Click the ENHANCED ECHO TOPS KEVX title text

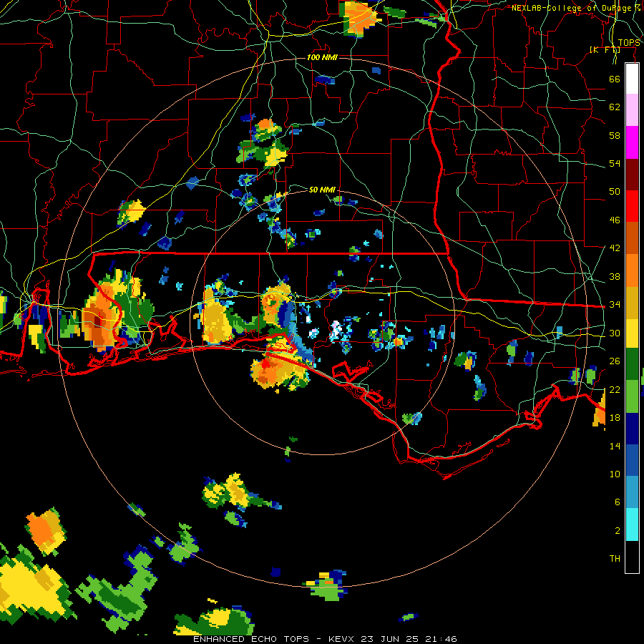[x=325, y=639]
